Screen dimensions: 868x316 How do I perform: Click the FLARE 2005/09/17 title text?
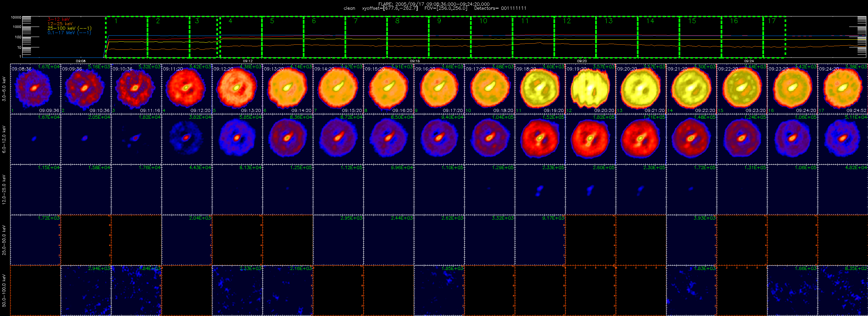click(x=434, y=4)
